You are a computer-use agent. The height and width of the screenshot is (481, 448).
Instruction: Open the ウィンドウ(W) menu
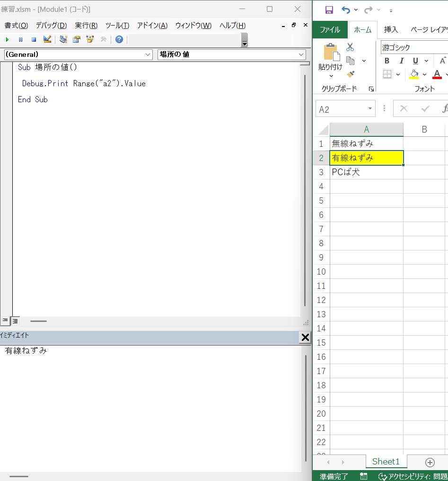193,26
